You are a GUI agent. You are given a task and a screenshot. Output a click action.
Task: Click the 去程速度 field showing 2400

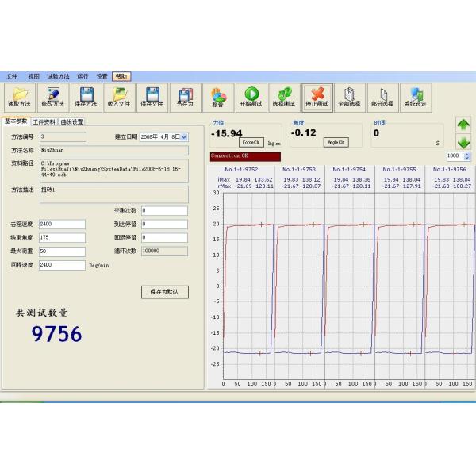(62, 225)
